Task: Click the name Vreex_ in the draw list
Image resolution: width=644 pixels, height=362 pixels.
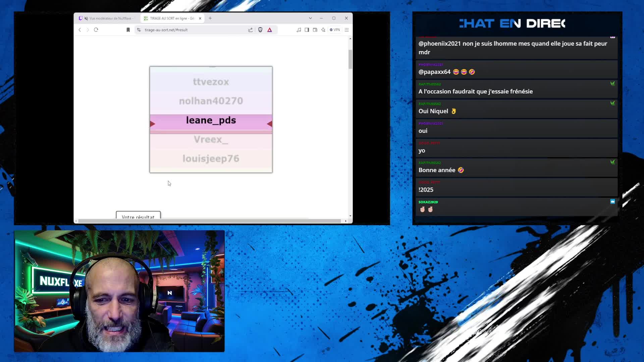Action: click(211, 139)
